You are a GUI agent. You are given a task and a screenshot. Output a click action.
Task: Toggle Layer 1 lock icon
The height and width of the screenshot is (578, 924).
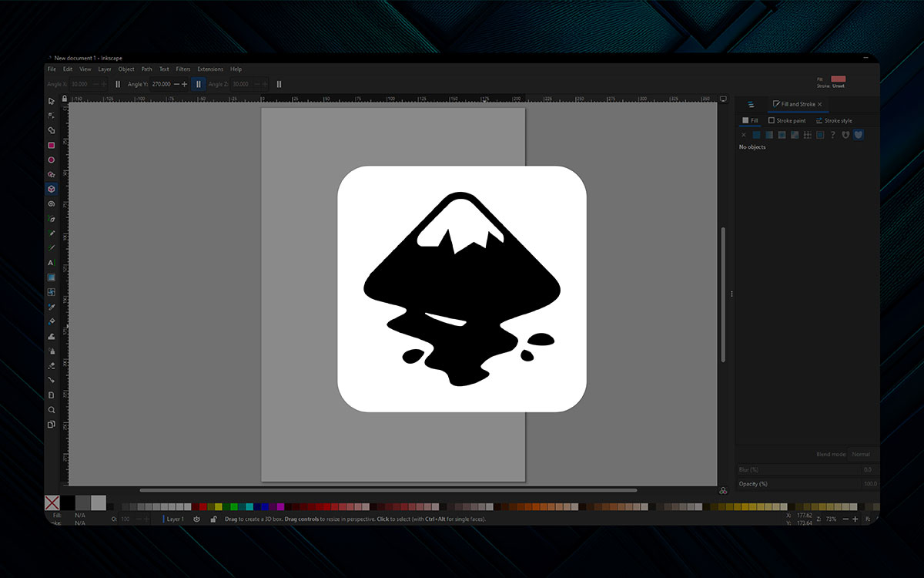coord(213,519)
